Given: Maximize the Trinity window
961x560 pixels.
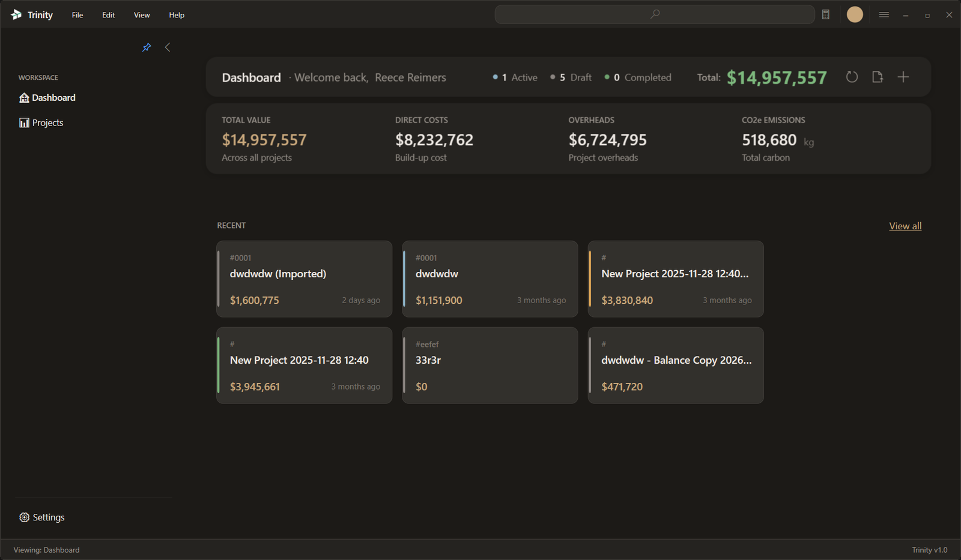Looking at the screenshot, I should pyautogui.click(x=927, y=15).
